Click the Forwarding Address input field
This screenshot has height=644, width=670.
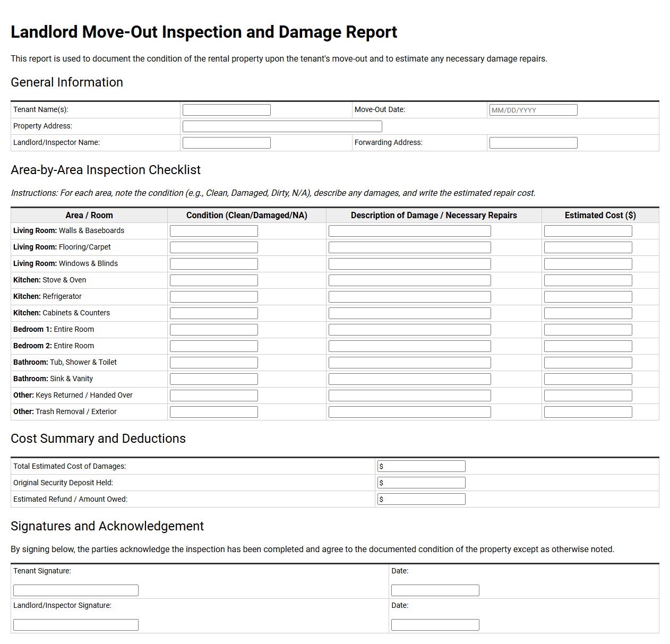[534, 143]
